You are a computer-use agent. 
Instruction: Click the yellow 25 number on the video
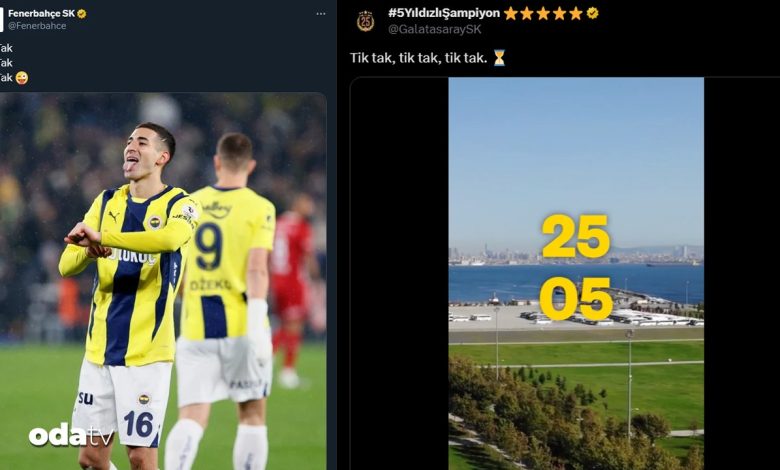(x=576, y=237)
